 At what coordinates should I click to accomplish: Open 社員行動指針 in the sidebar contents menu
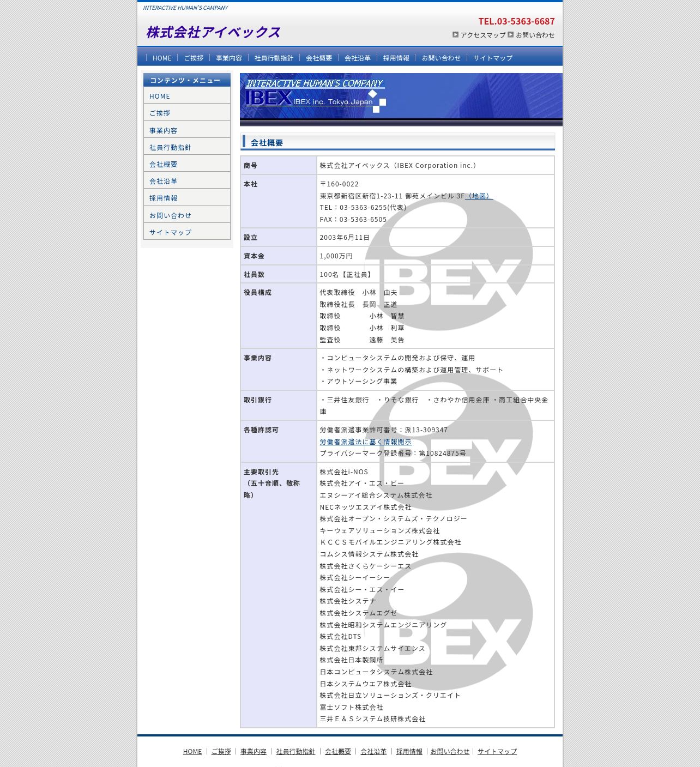pos(187,147)
